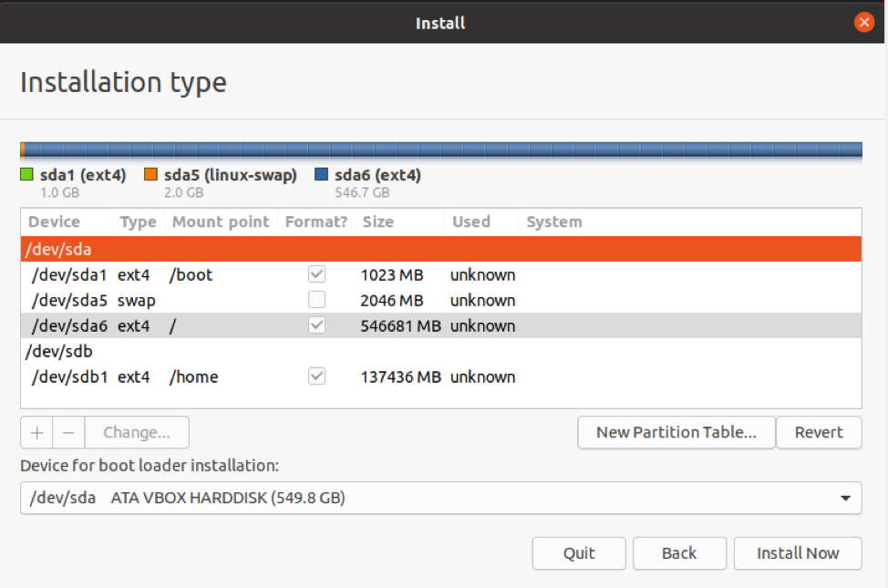
Task: Click the Mount point column header
Action: point(220,222)
